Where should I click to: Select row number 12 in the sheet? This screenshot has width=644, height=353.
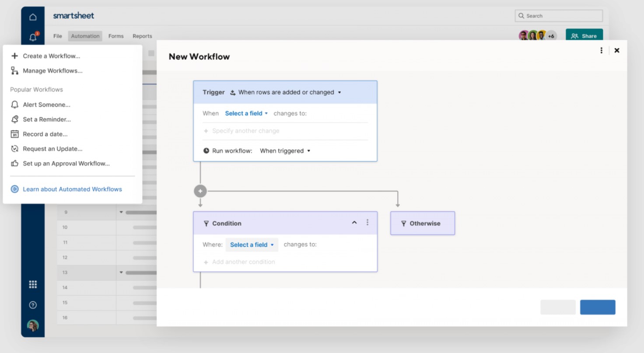point(65,258)
